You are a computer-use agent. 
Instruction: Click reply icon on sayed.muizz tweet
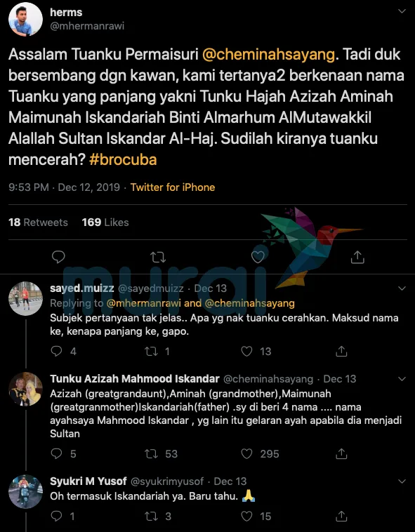point(56,351)
